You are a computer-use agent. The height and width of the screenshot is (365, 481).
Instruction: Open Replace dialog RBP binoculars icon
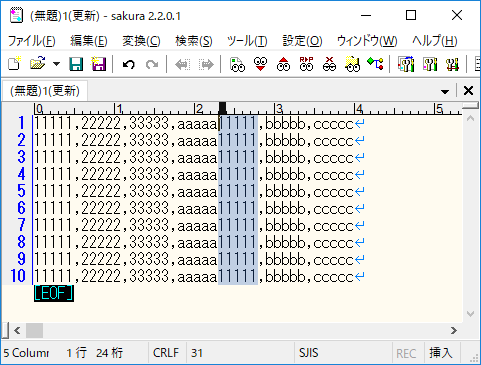pyautogui.click(x=306, y=64)
